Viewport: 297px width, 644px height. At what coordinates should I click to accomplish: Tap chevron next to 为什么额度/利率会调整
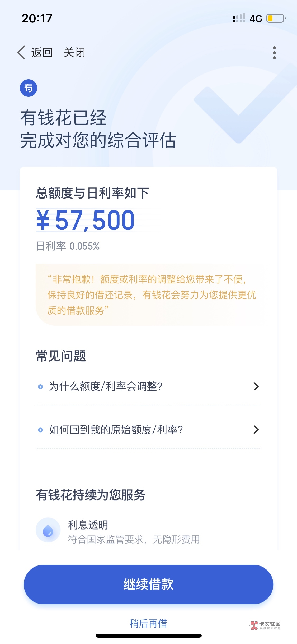[256, 387]
